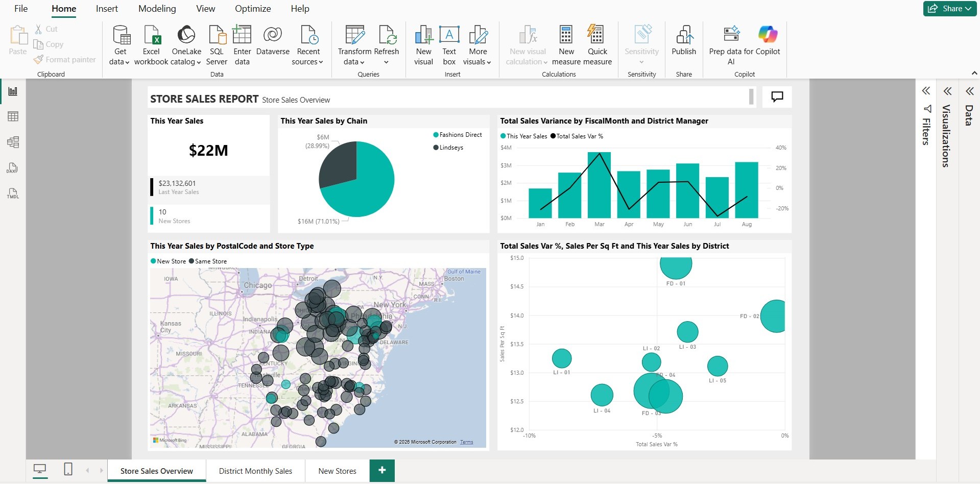Screen dimensions: 980x484
Task: Expand the Get data dropdown
Action: click(x=119, y=62)
